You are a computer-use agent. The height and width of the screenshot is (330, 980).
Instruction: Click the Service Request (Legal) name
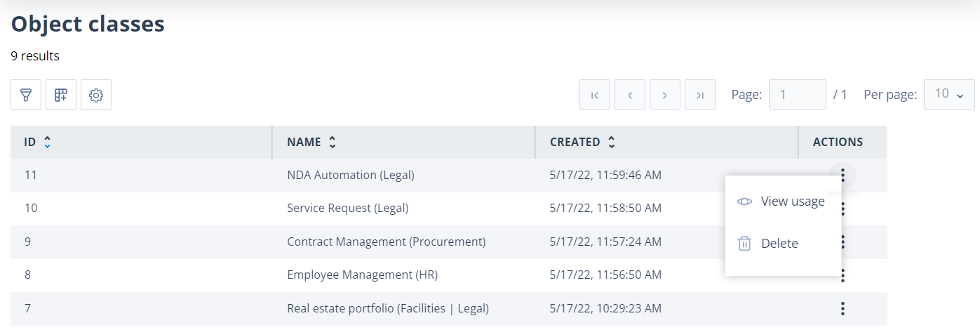(x=348, y=209)
